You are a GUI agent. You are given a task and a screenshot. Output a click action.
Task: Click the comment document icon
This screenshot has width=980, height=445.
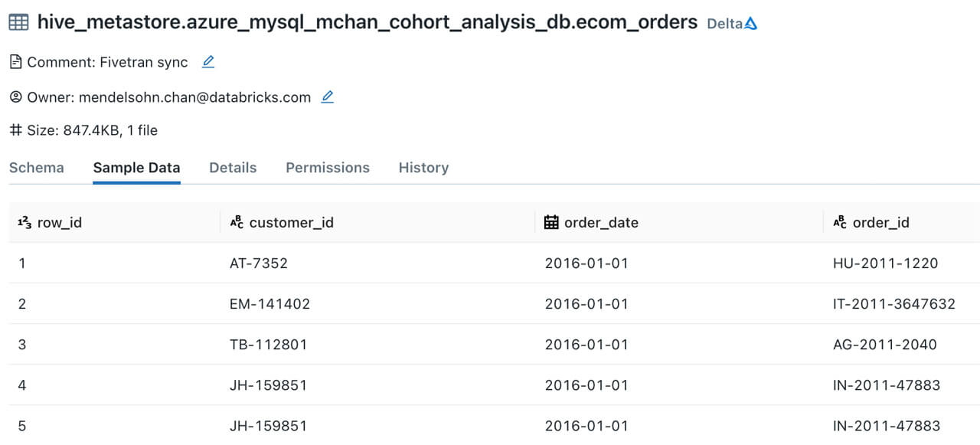[15, 62]
